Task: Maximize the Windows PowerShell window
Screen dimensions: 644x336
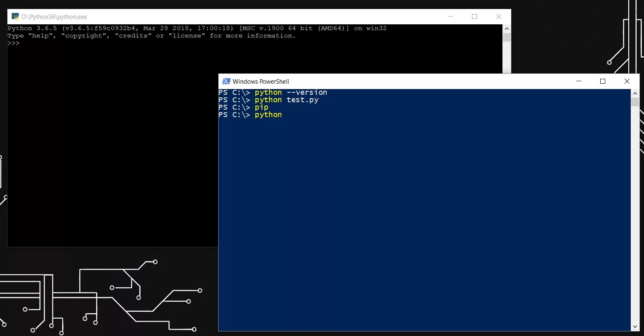Action: click(x=603, y=81)
